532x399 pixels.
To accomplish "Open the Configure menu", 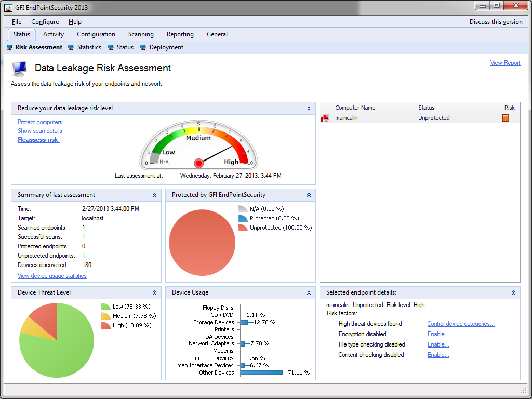I will (45, 22).
